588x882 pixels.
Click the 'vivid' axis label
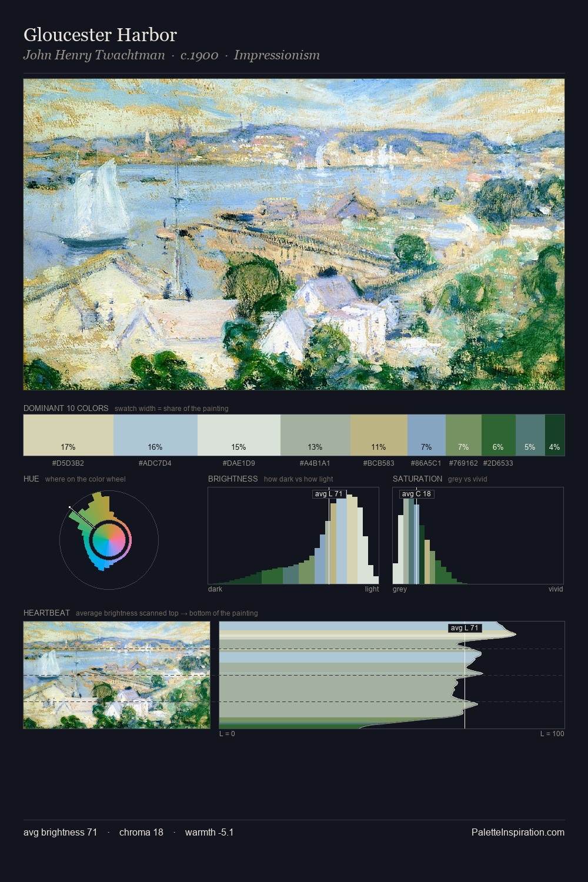pyautogui.click(x=556, y=589)
